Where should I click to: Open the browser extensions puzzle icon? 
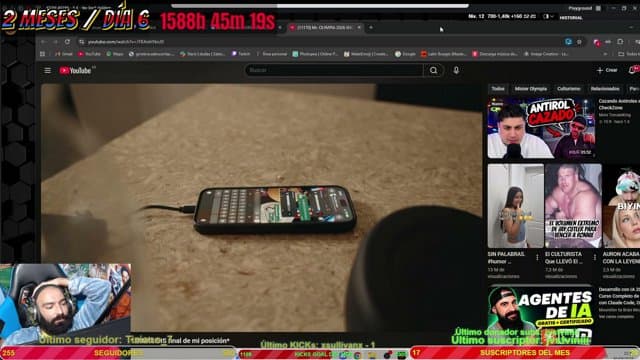click(x=620, y=42)
